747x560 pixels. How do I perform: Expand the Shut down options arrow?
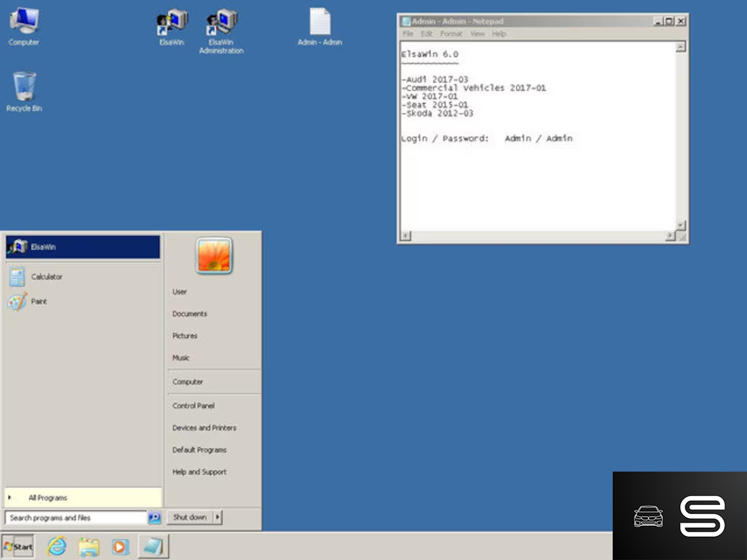pyautogui.click(x=218, y=517)
